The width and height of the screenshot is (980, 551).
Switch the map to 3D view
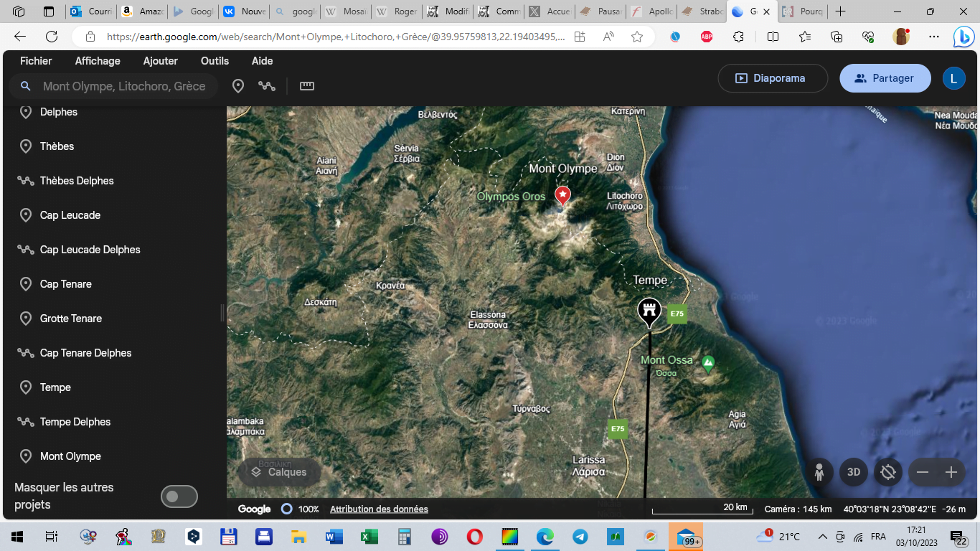(x=854, y=472)
